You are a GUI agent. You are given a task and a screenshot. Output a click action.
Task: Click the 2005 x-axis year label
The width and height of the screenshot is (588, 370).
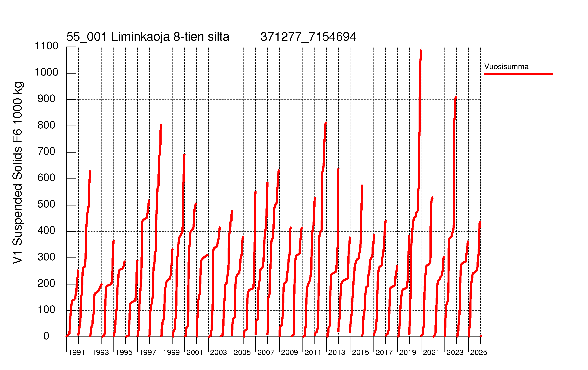click(x=242, y=353)
